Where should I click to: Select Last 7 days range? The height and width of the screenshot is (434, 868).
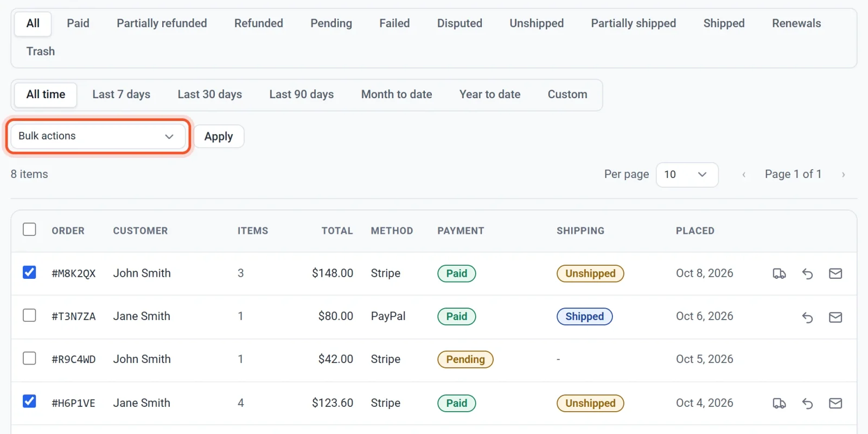pyautogui.click(x=121, y=94)
